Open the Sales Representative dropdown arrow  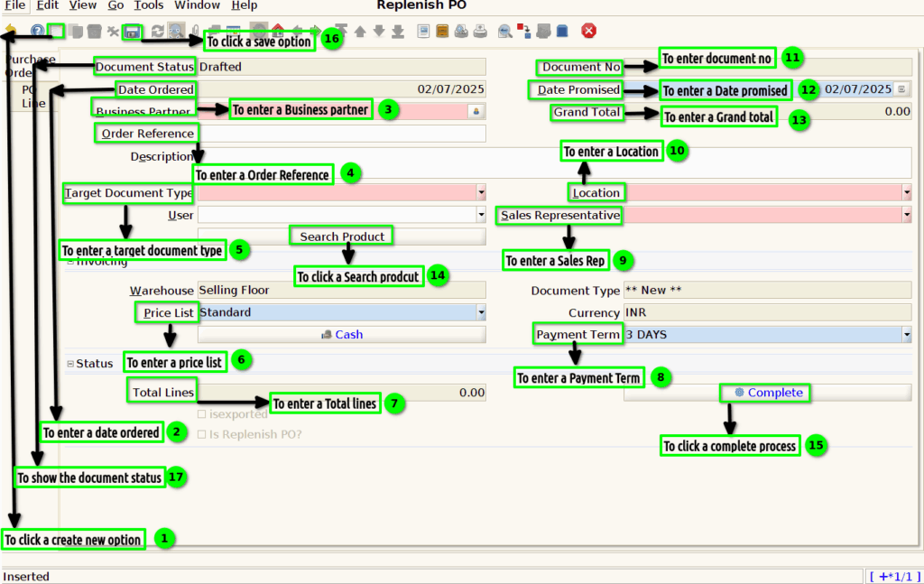[907, 215]
